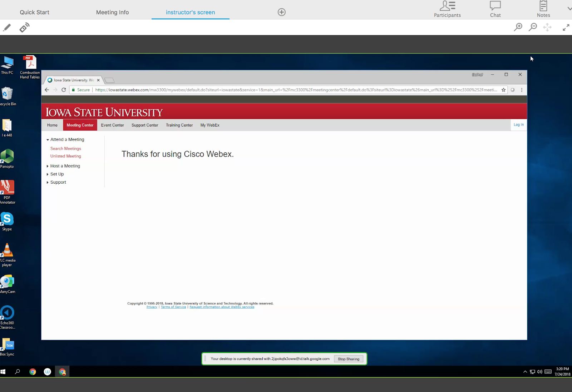Open the Privacy footer link
572x392 pixels.
coord(152,307)
